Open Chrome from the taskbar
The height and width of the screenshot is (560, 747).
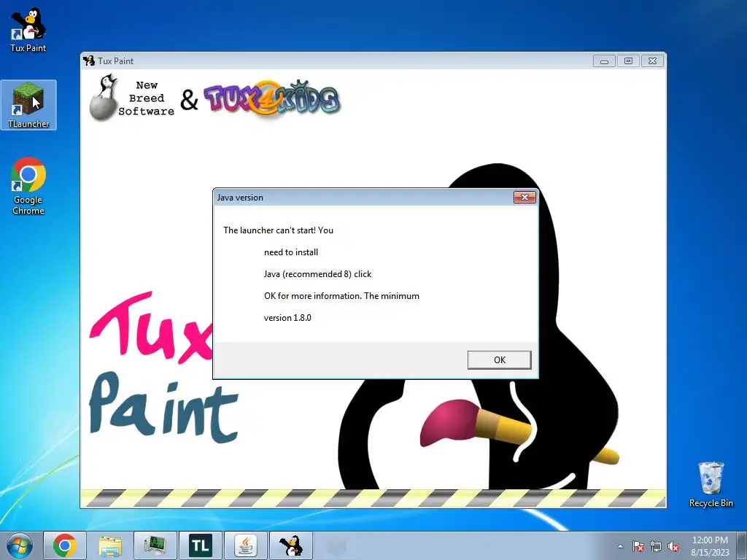(x=65, y=545)
